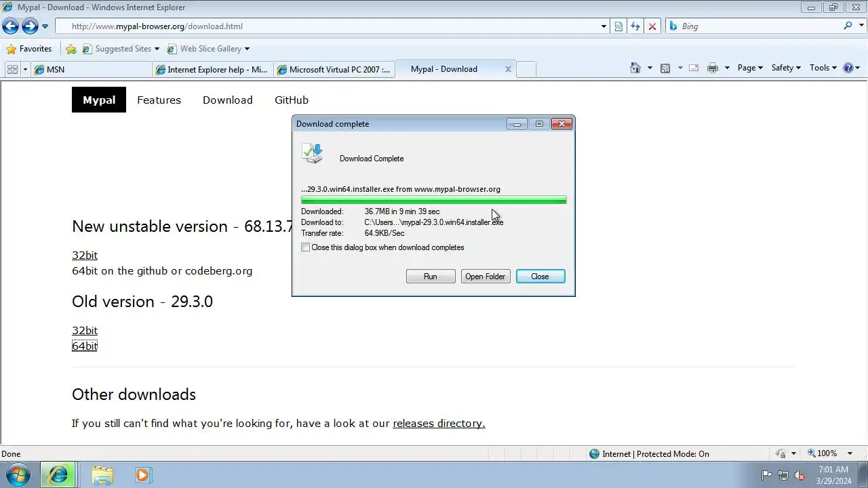Expand the zoom level dropdown arrow
This screenshot has height=488, width=868.
[x=850, y=453]
